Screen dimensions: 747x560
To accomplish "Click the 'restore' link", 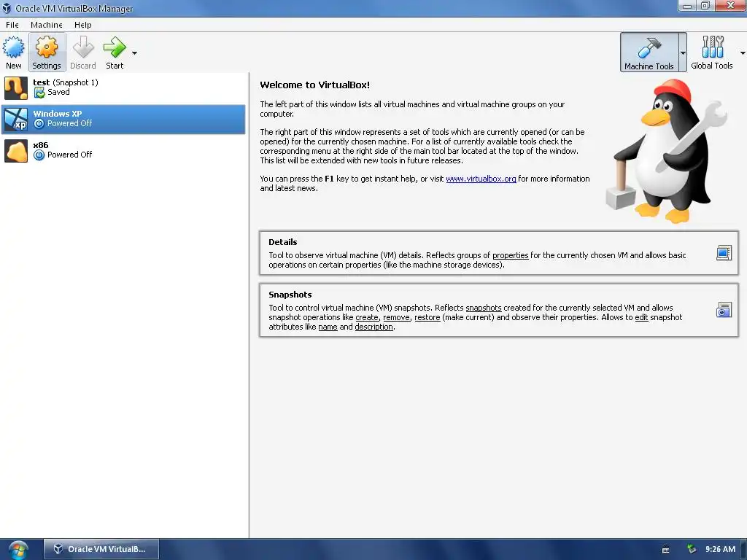I will (x=427, y=317).
